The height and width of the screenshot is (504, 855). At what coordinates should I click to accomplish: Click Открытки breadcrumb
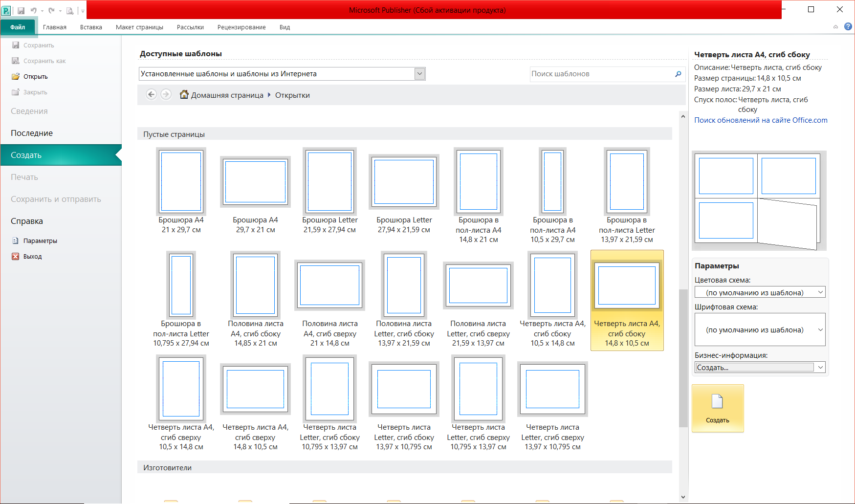292,95
